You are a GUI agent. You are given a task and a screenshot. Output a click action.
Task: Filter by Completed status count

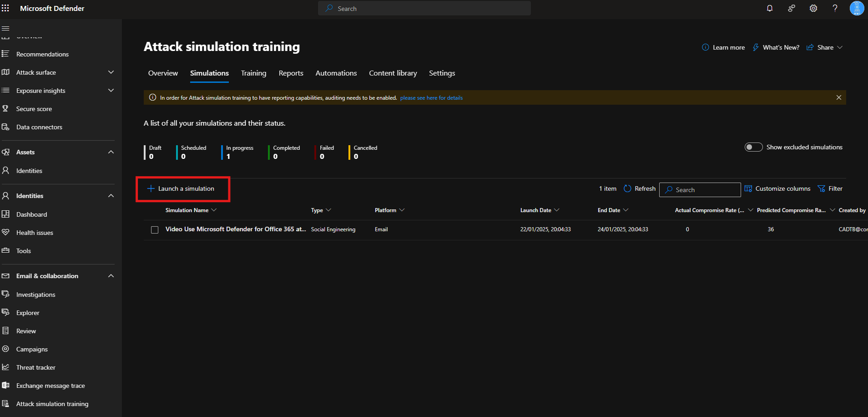pyautogui.click(x=285, y=152)
